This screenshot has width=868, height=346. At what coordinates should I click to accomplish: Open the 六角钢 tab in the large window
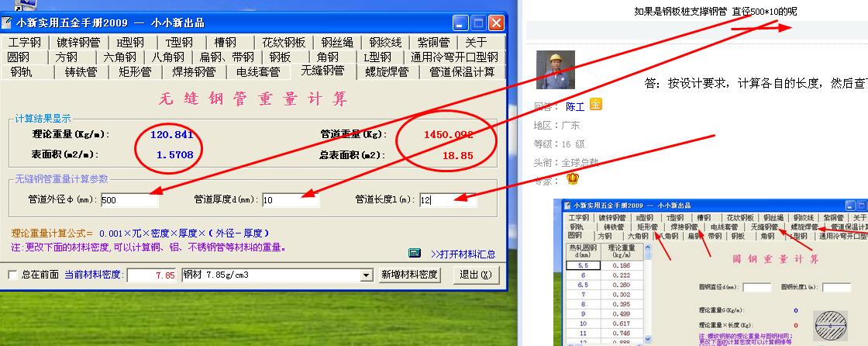(119, 57)
